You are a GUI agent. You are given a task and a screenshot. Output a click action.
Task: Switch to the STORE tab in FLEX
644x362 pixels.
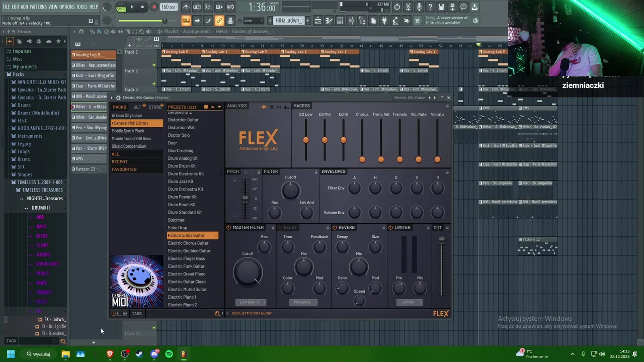tap(155, 107)
